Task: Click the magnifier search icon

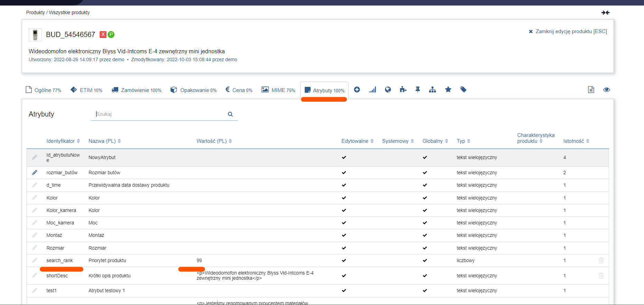Action: 230,114
